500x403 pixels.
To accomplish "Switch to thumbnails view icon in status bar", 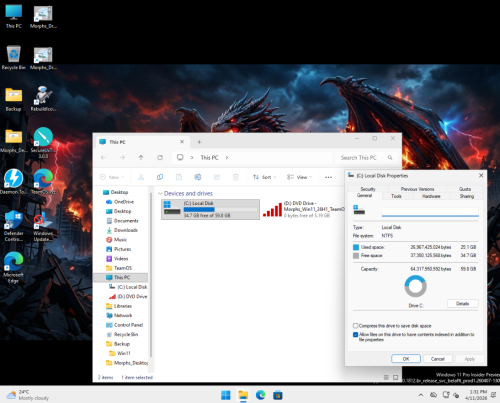I will pyautogui.click(x=395, y=377).
